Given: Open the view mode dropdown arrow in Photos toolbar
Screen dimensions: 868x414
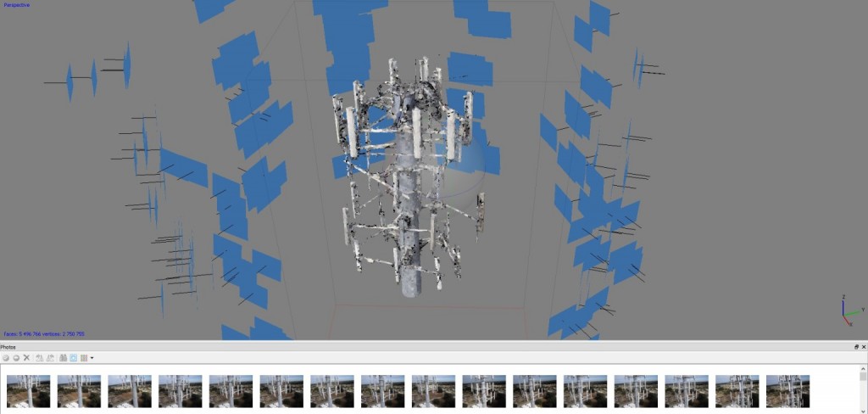Looking at the screenshot, I should (92, 358).
